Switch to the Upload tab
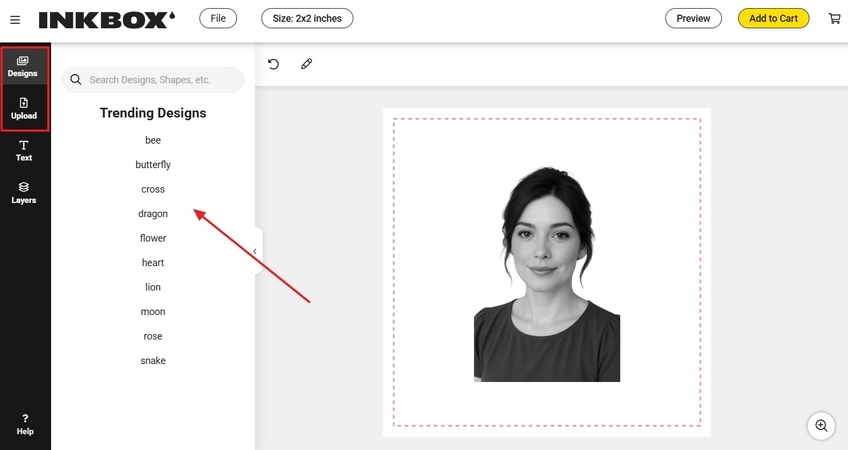 23,109
